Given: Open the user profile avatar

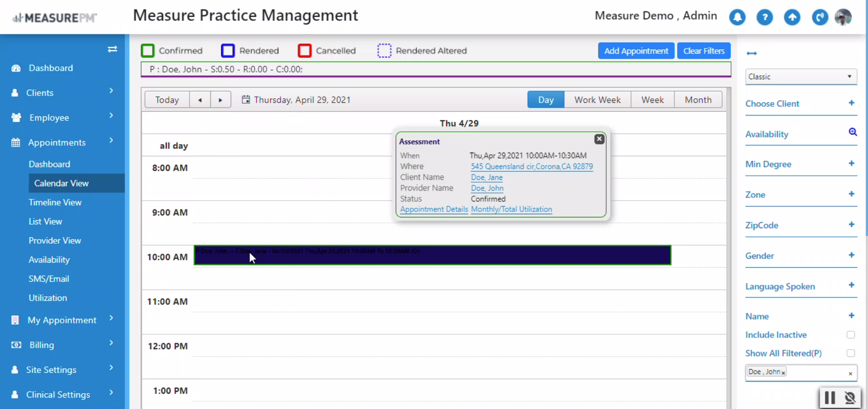Looking at the screenshot, I should (x=843, y=17).
